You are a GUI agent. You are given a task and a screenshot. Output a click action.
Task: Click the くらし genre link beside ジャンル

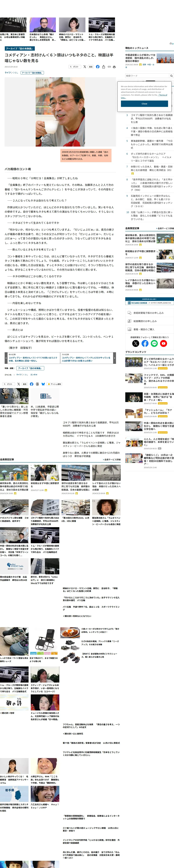[x=25, y=375]
